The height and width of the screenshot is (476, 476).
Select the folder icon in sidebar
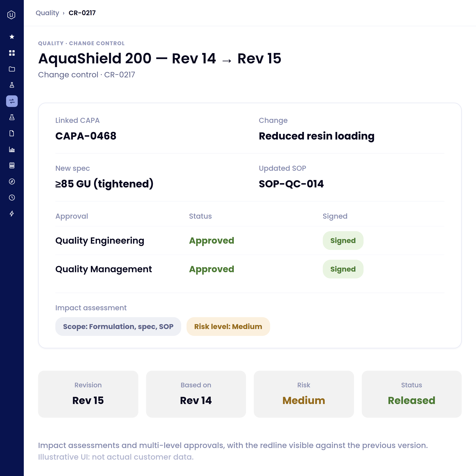click(x=12, y=69)
